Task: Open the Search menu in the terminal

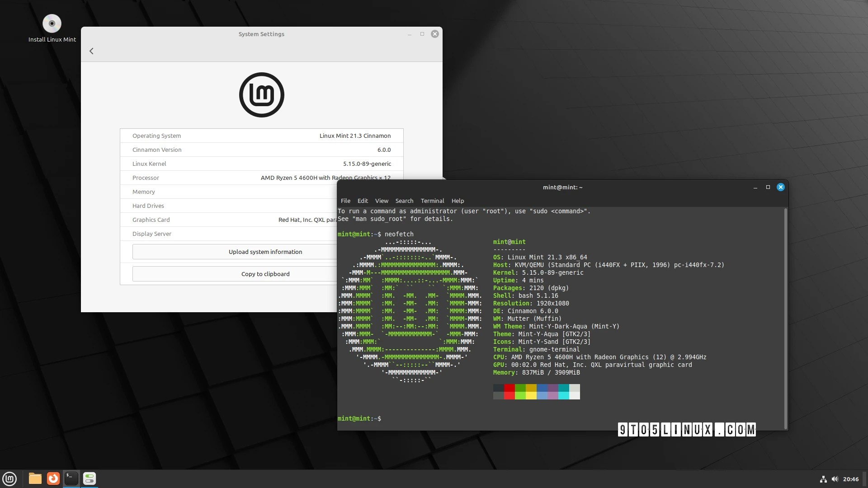Action: pos(404,201)
